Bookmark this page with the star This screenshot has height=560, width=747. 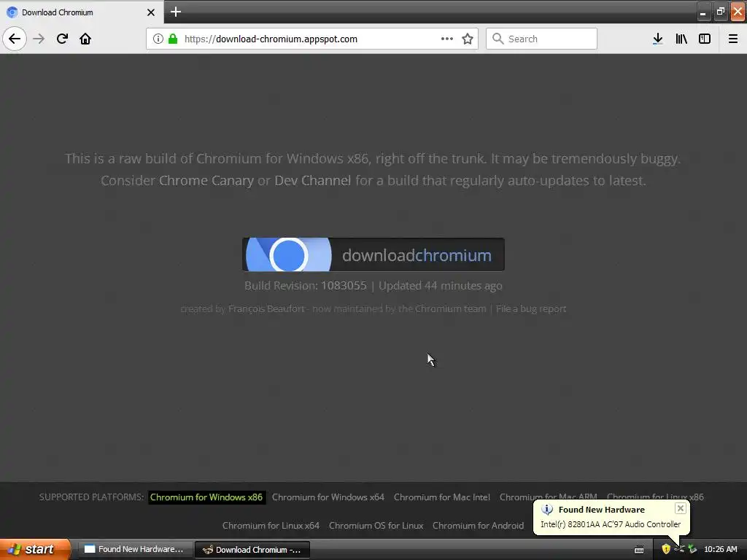pyautogui.click(x=468, y=39)
